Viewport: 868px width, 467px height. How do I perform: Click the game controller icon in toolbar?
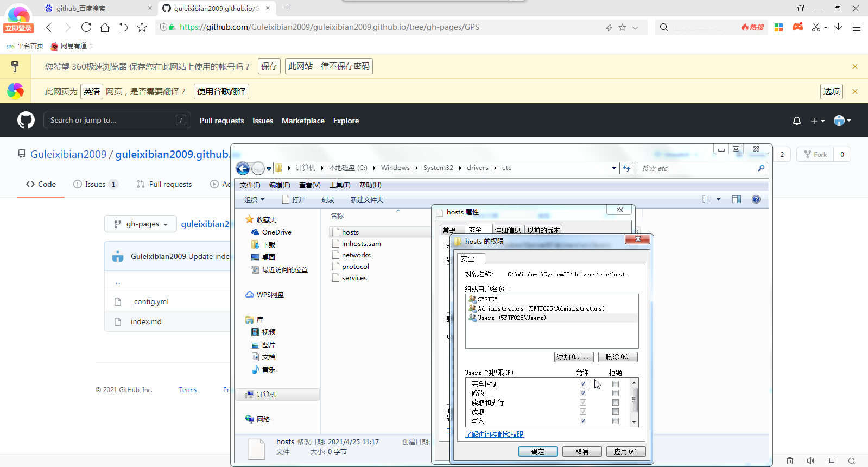797,27
